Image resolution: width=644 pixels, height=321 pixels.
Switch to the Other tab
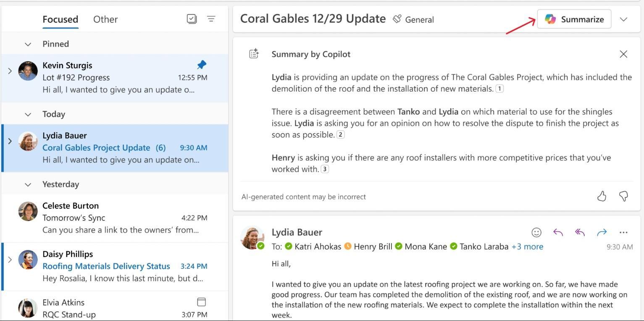[x=105, y=19]
